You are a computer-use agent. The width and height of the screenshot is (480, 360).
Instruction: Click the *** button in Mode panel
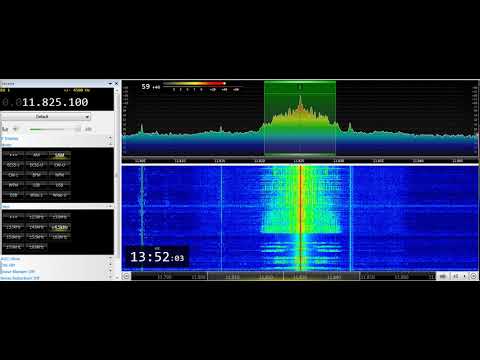click(13, 155)
